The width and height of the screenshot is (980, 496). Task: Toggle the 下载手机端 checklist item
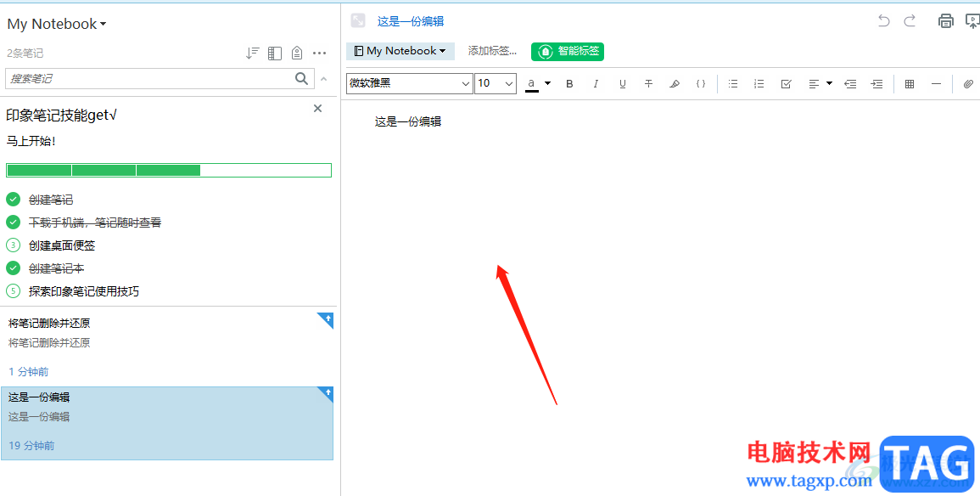13,222
